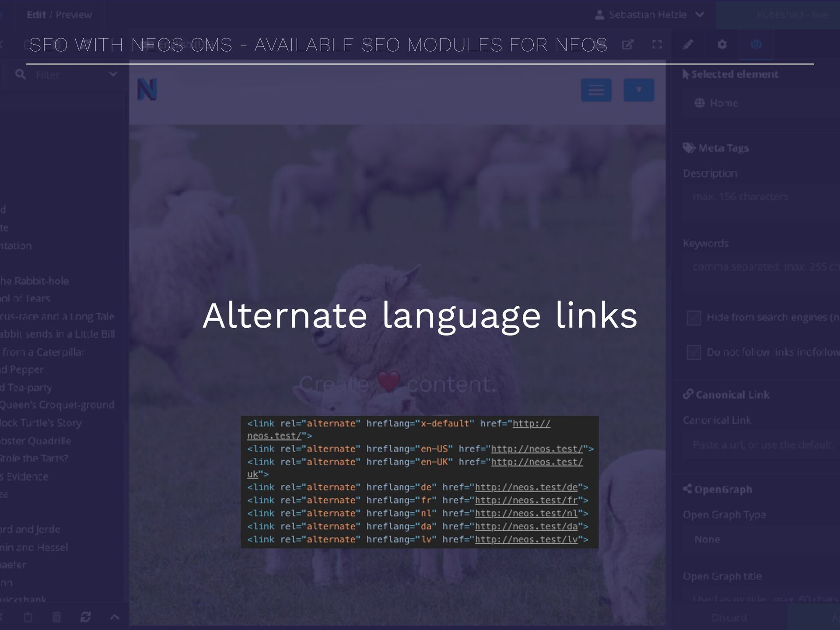Toggle fullscreen editing mode icon
This screenshot has height=630, width=840.
tap(657, 44)
